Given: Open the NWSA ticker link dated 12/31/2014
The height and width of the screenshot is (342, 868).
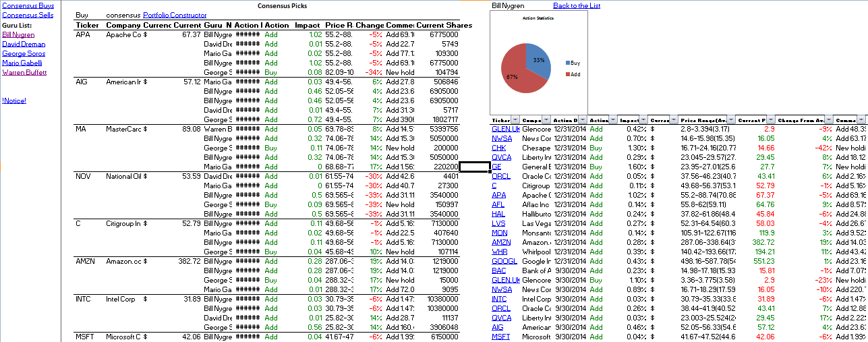Looking at the screenshot, I should 502,138.
